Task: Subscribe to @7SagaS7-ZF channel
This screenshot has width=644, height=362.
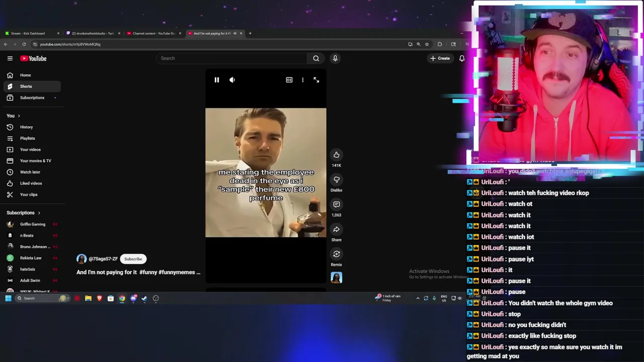Action: [x=133, y=259]
